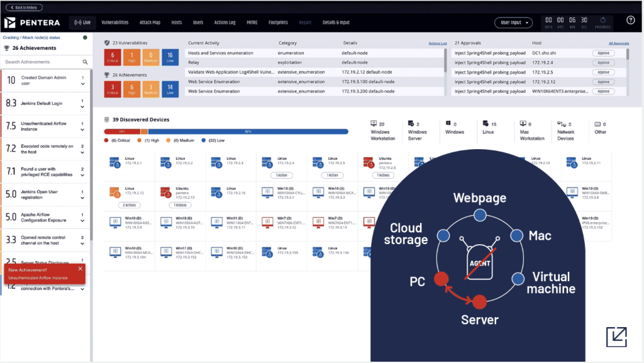The height and width of the screenshot is (363, 644).
Task: Open the Users tab
Action: pos(198,23)
